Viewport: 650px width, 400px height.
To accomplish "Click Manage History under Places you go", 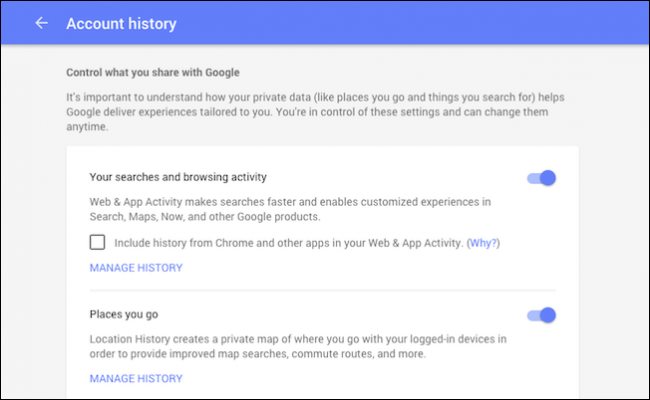I will 136,379.
